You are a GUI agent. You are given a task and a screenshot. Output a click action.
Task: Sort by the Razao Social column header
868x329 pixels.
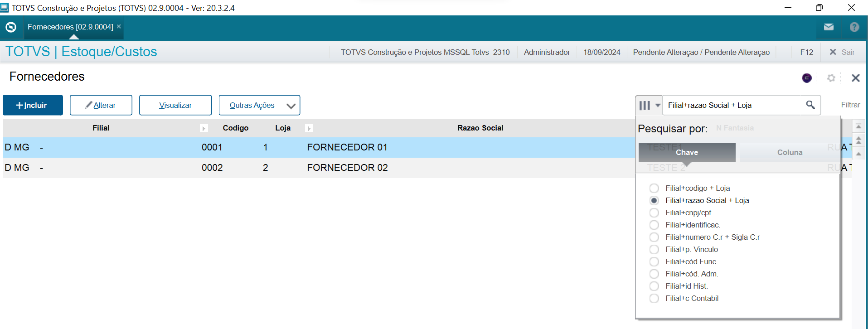point(480,128)
